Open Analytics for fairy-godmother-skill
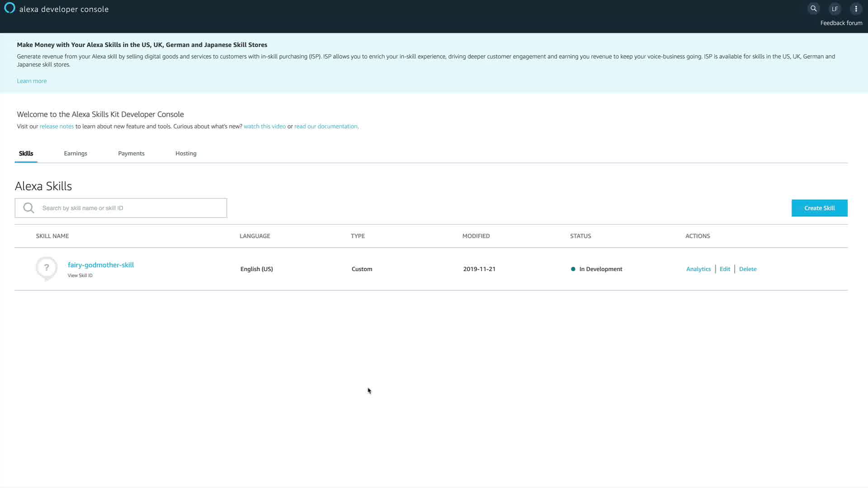The width and height of the screenshot is (868, 488). coord(698,269)
